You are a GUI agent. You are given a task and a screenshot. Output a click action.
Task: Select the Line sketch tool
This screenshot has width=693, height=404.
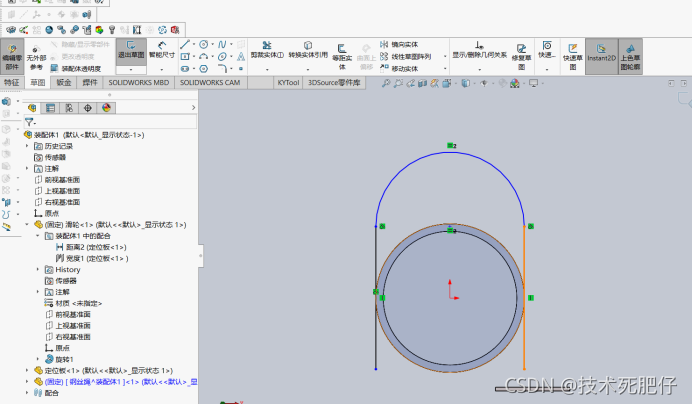click(185, 44)
